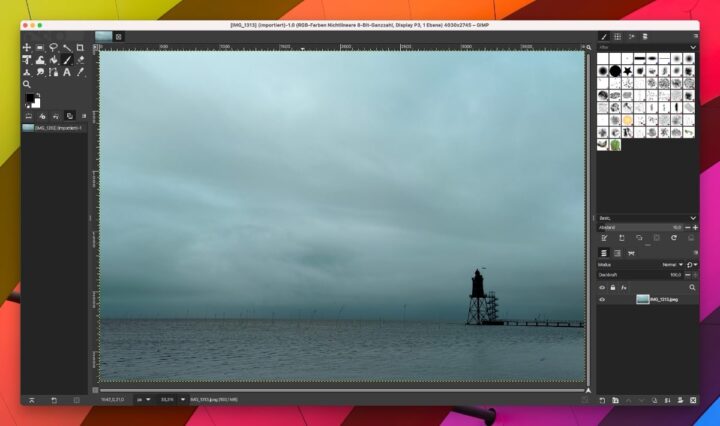720x426 pixels.
Task: Switch to the Document History tab
Action: pyautogui.click(x=645, y=37)
